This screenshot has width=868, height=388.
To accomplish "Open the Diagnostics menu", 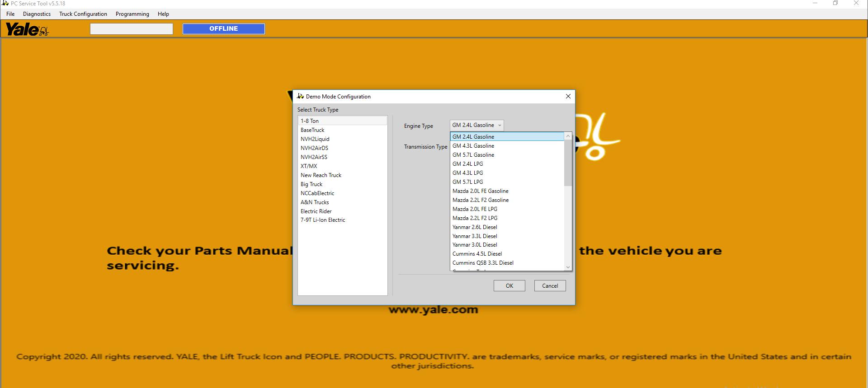I will pyautogui.click(x=37, y=14).
